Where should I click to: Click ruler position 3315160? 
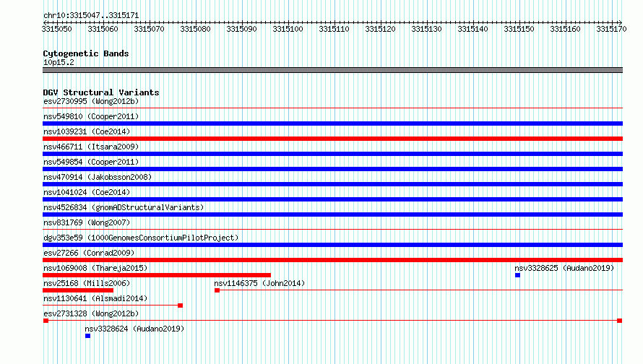566,29
